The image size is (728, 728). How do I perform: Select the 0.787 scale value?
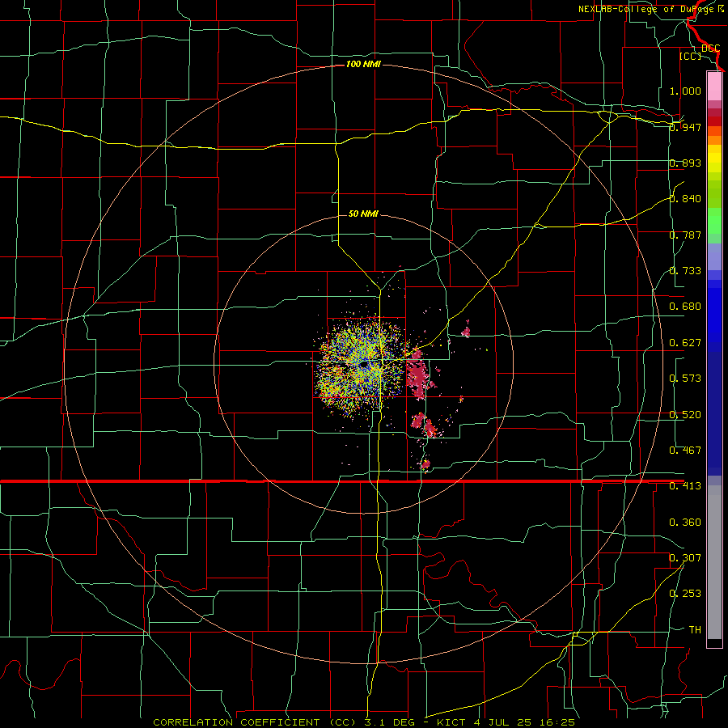point(685,235)
